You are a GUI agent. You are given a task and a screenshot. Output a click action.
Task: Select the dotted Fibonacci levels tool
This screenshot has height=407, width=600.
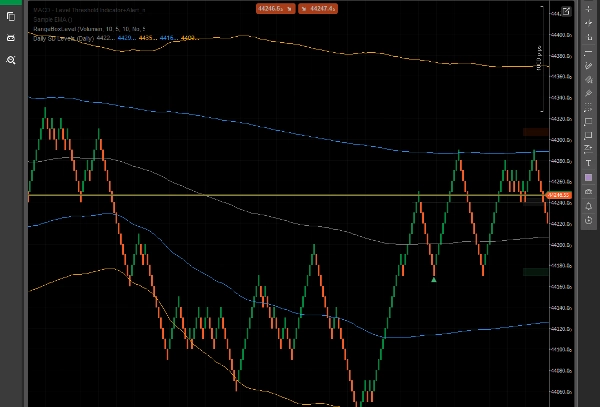tap(589, 107)
